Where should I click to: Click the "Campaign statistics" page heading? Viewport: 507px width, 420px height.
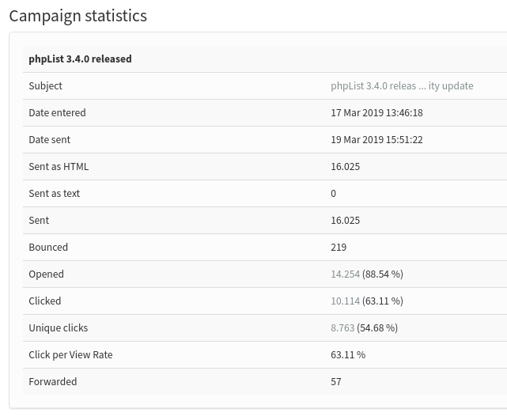pyautogui.click(x=78, y=16)
